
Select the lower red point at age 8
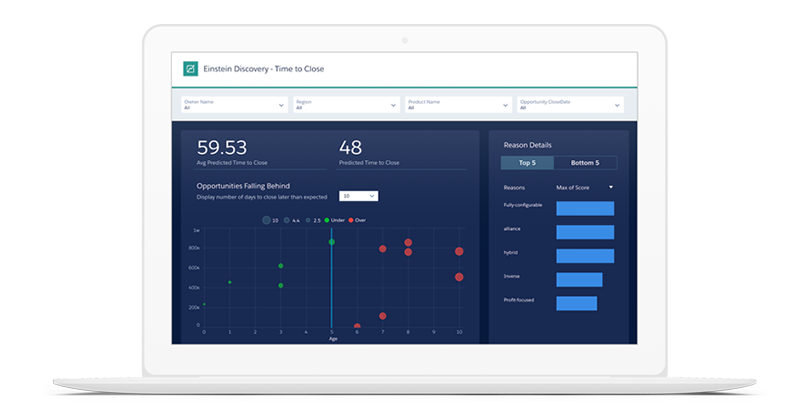[x=408, y=252]
